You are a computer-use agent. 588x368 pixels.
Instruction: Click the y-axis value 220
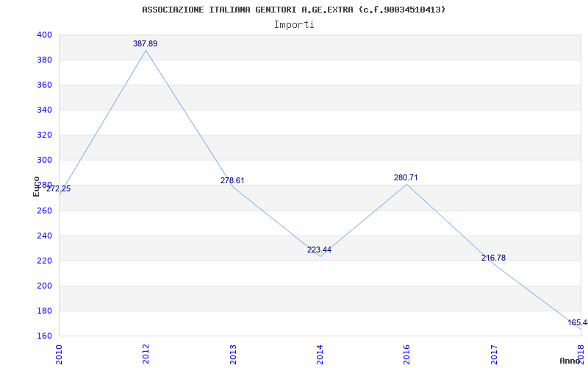tap(44, 261)
